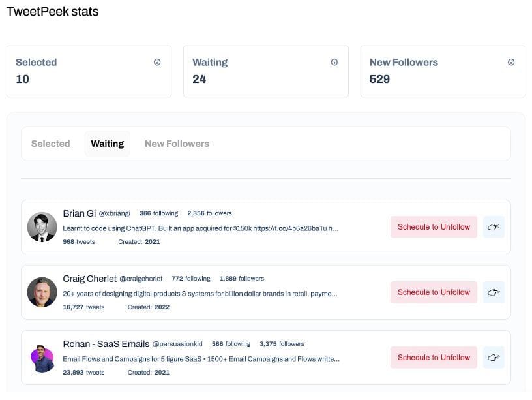
Task: Open the @craigcherlet handle link
Action: click(x=141, y=279)
